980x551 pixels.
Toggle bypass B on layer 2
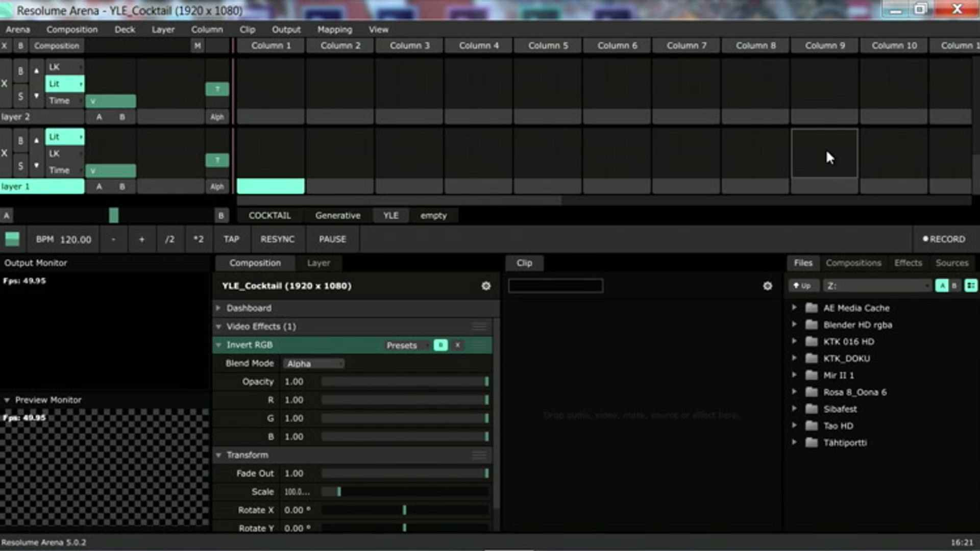tap(20, 71)
